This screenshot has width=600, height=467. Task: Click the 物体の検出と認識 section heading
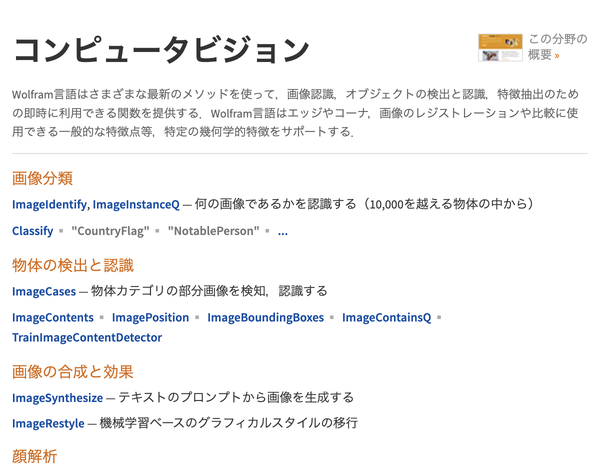click(x=73, y=265)
